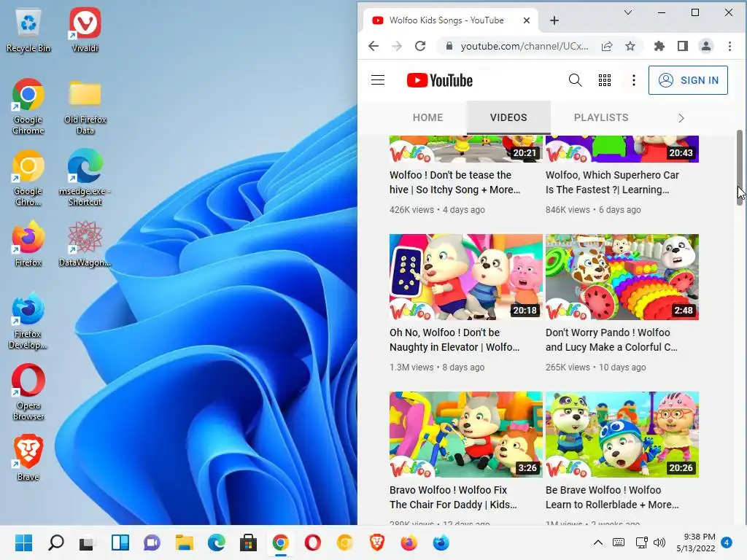Open YouTube settings three-dot menu

pyautogui.click(x=634, y=80)
